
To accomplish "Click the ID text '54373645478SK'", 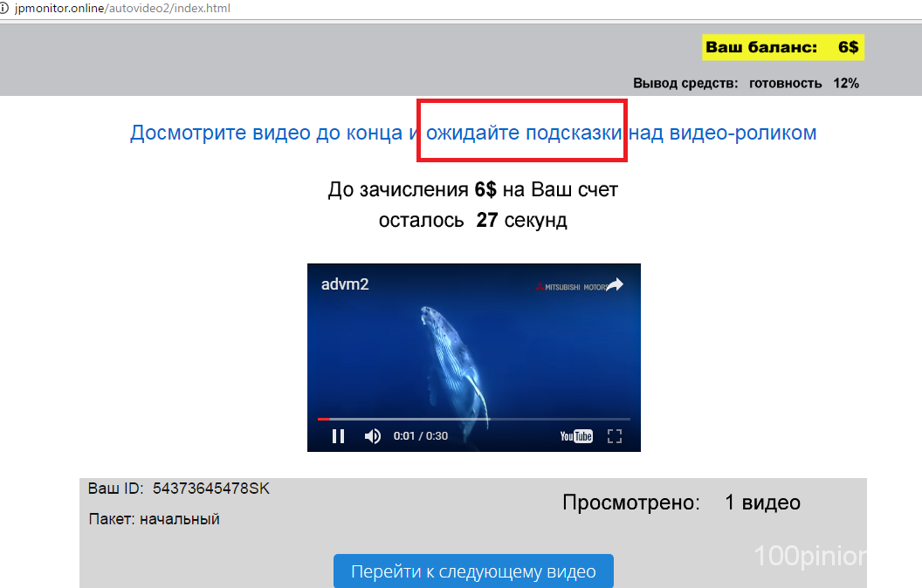I will [211, 489].
